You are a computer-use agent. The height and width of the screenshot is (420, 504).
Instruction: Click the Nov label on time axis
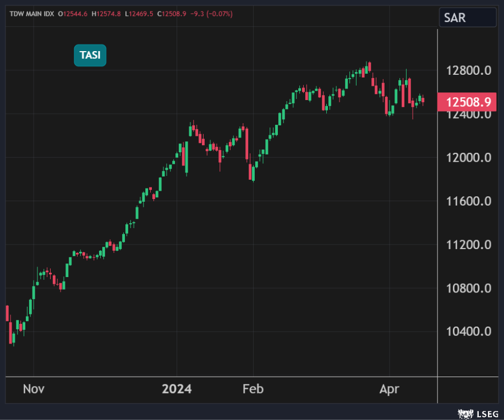point(34,389)
